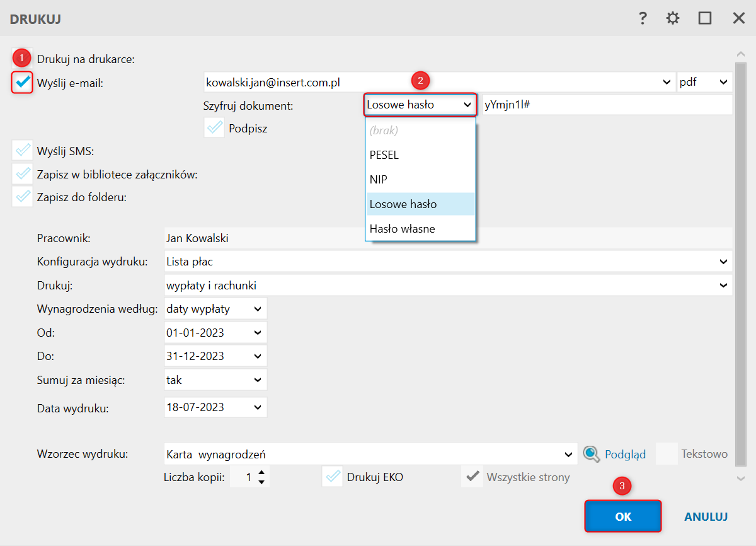Screen dimensions: 756x546
Task: Click scrollbar up arrow in dialog
Action: click(741, 55)
